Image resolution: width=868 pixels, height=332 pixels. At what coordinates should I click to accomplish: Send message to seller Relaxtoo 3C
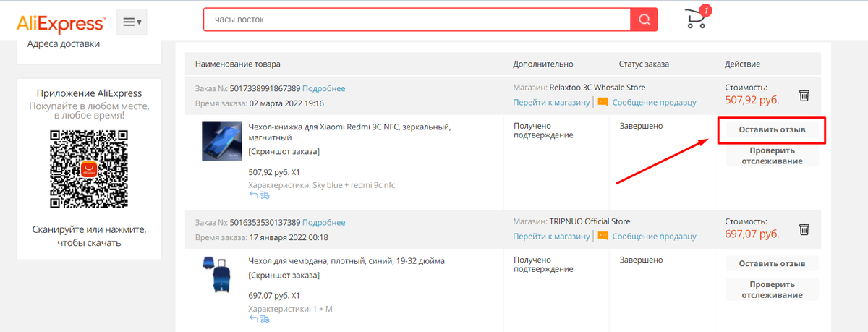click(654, 103)
